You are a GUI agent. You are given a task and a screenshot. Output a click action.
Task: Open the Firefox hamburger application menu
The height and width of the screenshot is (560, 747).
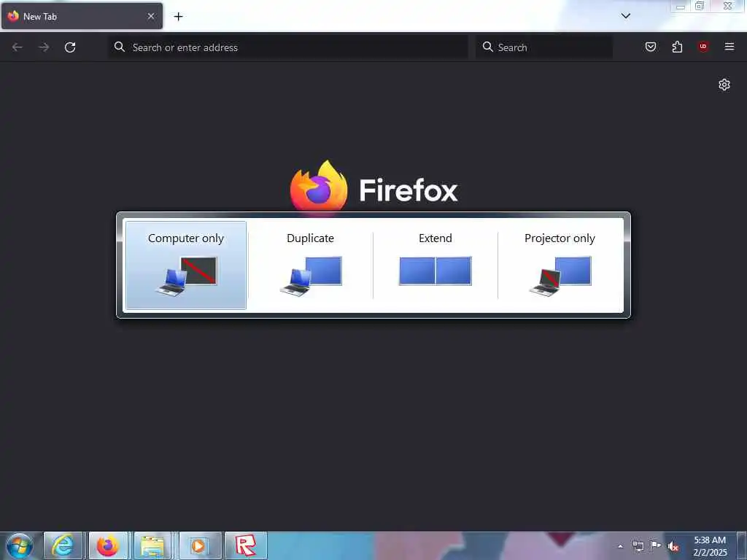click(729, 46)
